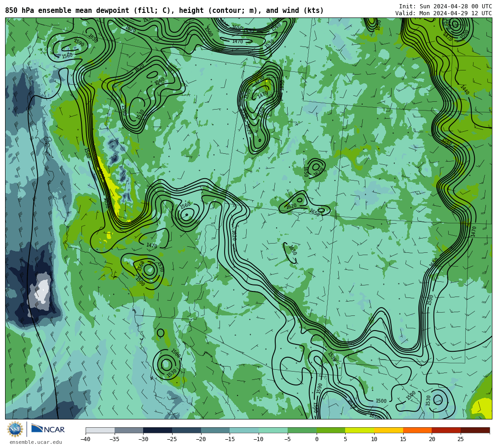Click the light teal -15 to -10 swatch
497x448 pixels.
click(x=244, y=430)
